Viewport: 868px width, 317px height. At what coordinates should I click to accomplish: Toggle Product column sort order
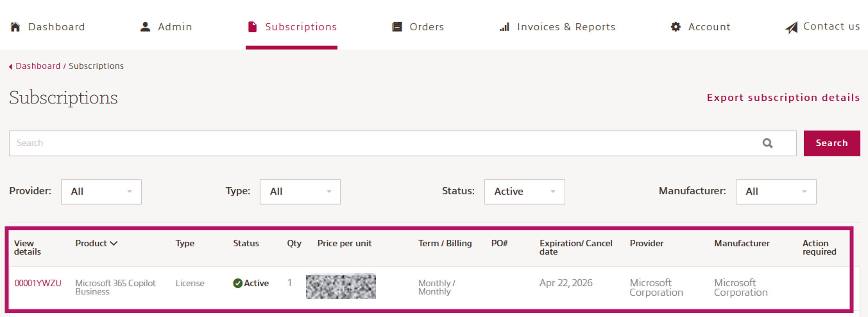tap(114, 243)
